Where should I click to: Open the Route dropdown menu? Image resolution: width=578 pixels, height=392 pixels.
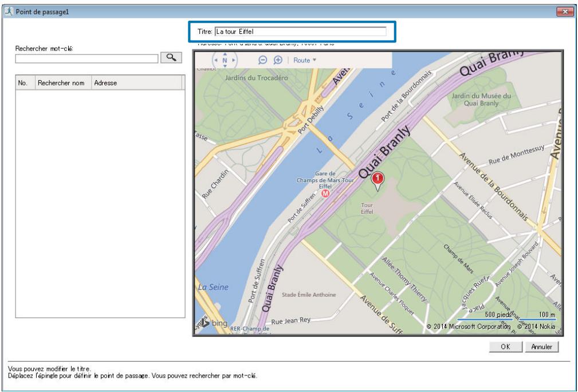click(305, 60)
